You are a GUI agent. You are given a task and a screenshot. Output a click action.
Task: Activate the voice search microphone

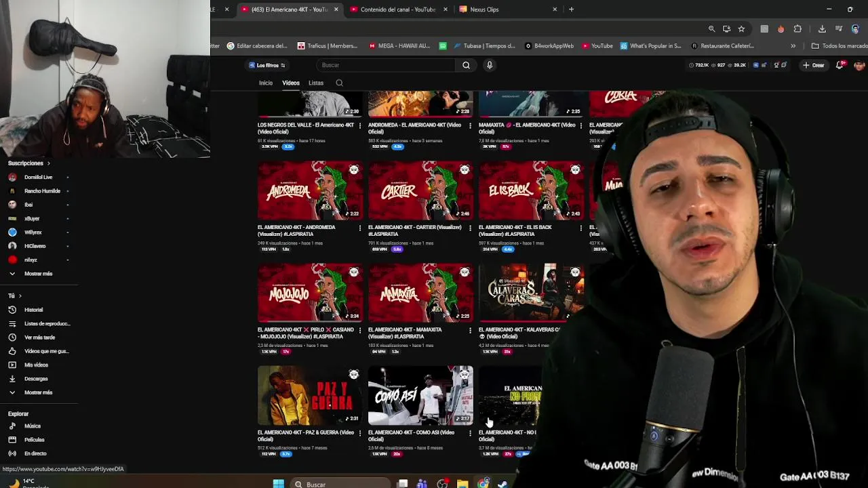click(x=490, y=65)
